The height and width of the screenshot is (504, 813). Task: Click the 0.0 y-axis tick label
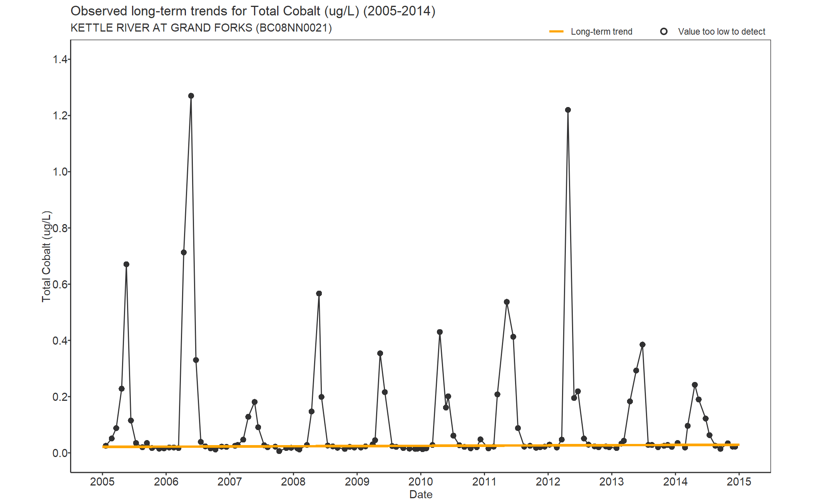coord(60,453)
